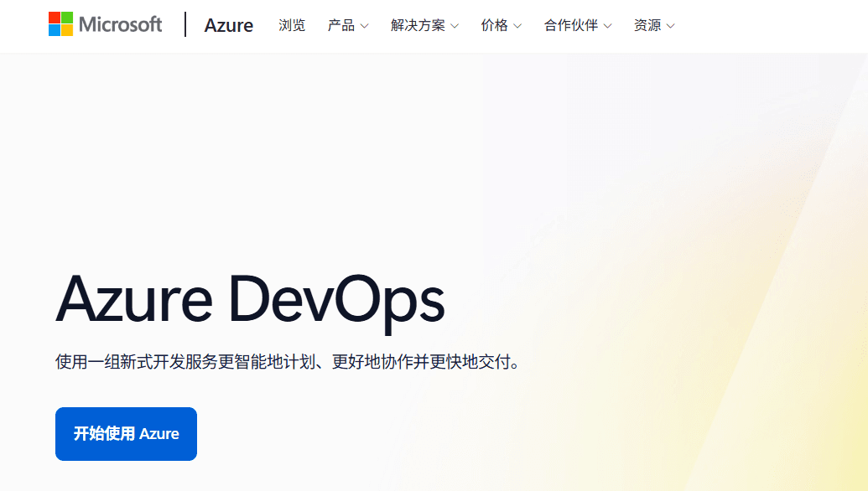868x491 pixels.
Task: Open the 合作伙伴 menu label
Action: tap(571, 25)
